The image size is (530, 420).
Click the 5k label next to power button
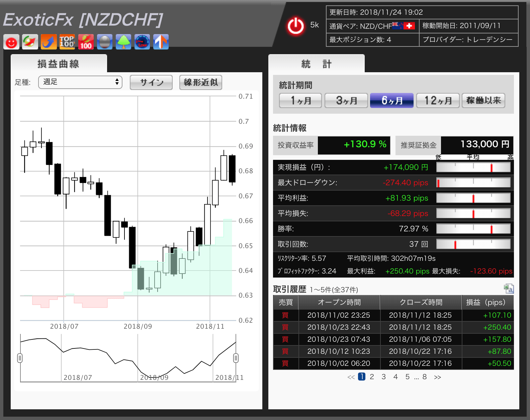coord(315,25)
